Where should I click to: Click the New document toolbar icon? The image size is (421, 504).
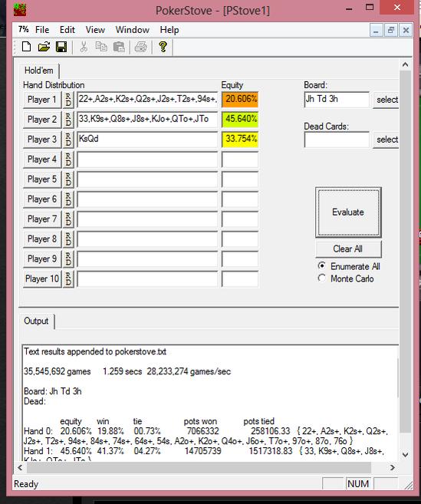click(26, 47)
